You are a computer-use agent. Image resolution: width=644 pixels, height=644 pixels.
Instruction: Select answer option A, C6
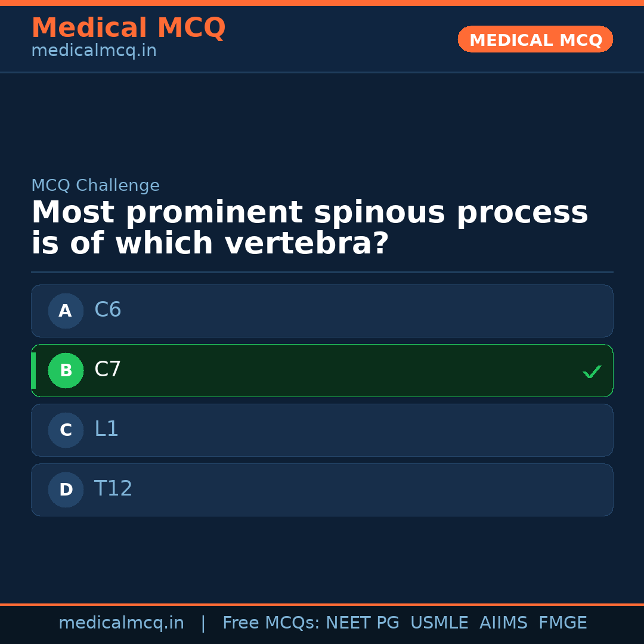click(322, 311)
